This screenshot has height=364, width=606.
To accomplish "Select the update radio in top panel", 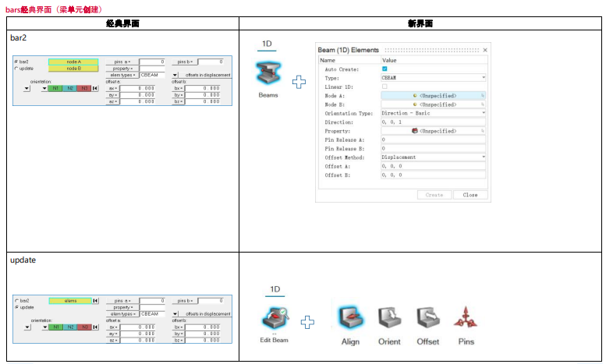I will (x=17, y=68).
